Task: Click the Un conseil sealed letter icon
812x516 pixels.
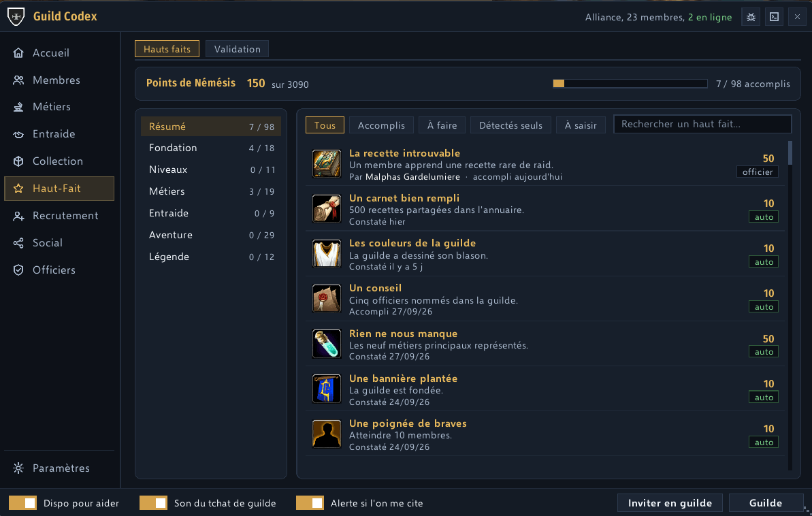Action: 327,299
